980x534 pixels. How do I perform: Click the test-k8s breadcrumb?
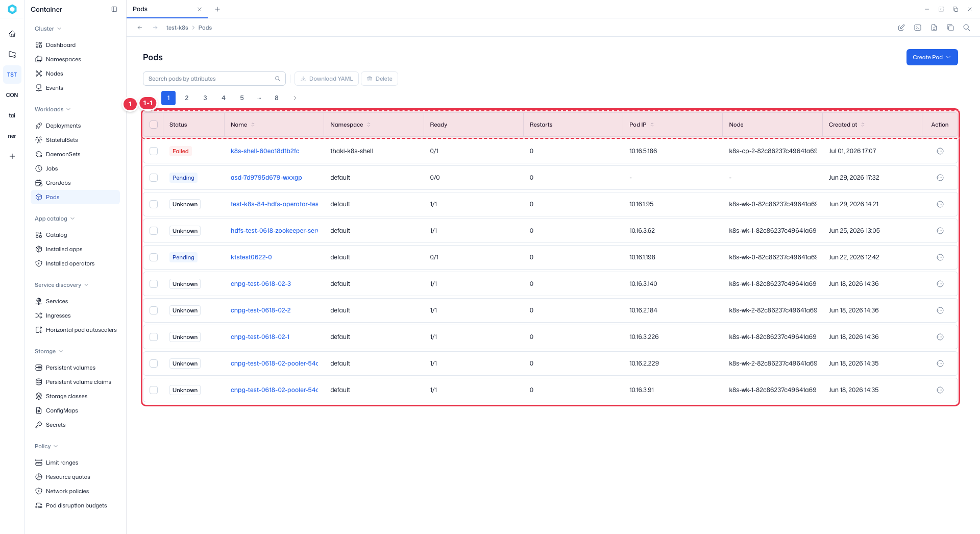coord(177,28)
